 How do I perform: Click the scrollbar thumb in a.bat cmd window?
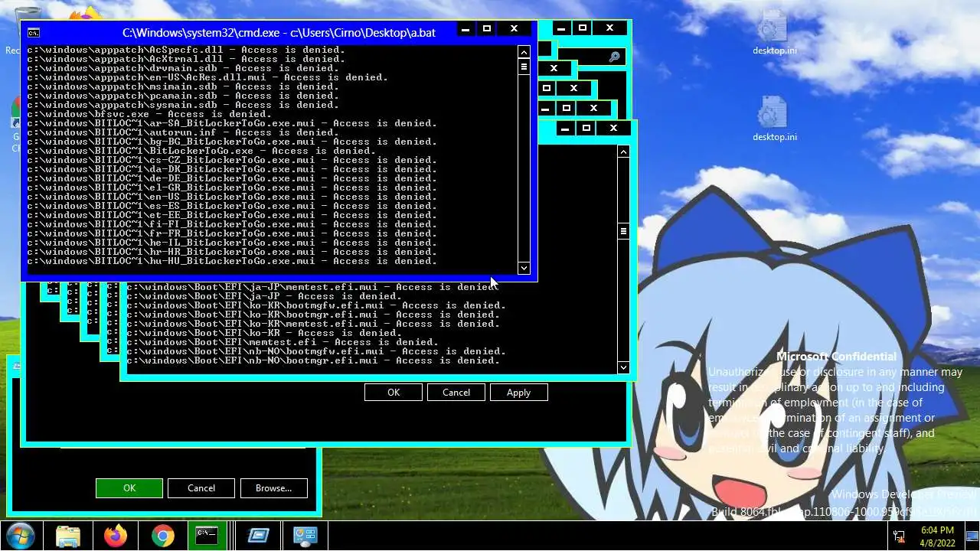click(x=524, y=67)
